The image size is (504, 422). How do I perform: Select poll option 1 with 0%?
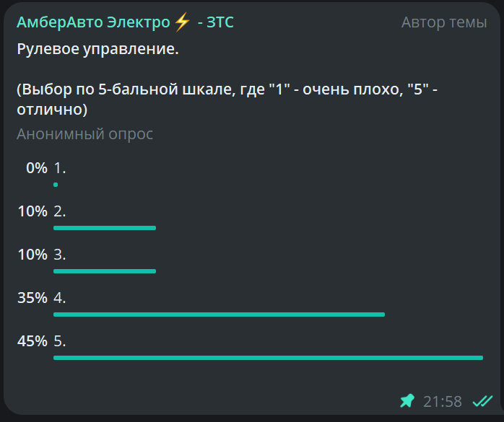[x=60, y=168]
